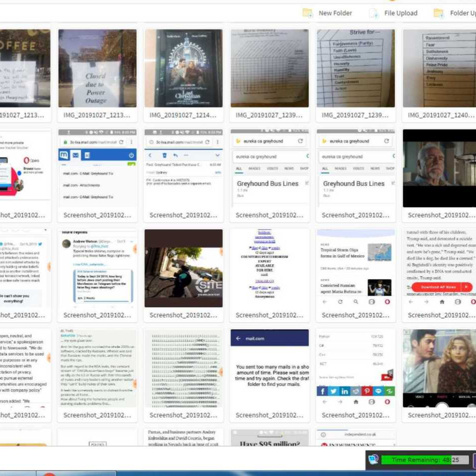Viewport: 476px width, 476px height.
Task: Open the mail.com inbox screenshot thumbnail
Action: (x=97, y=168)
